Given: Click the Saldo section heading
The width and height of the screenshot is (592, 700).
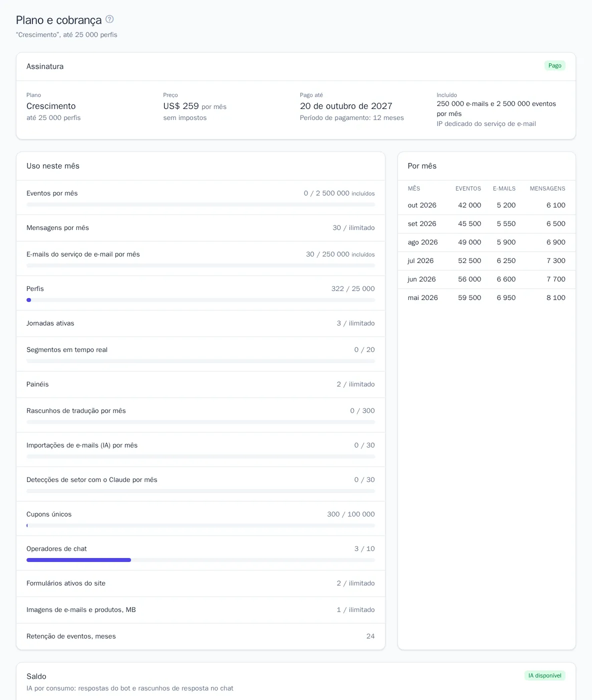Looking at the screenshot, I should [x=36, y=676].
